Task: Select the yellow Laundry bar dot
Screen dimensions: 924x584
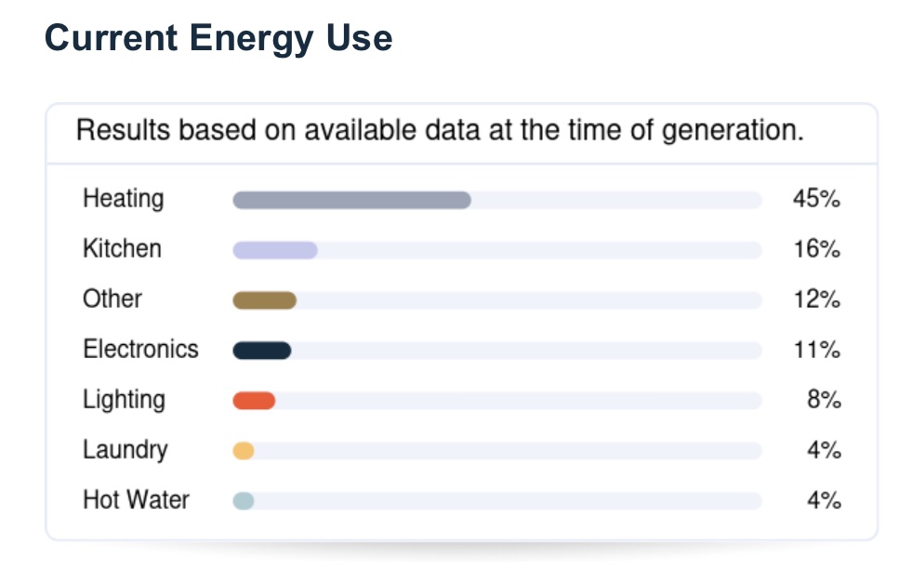Action: pos(244,451)
